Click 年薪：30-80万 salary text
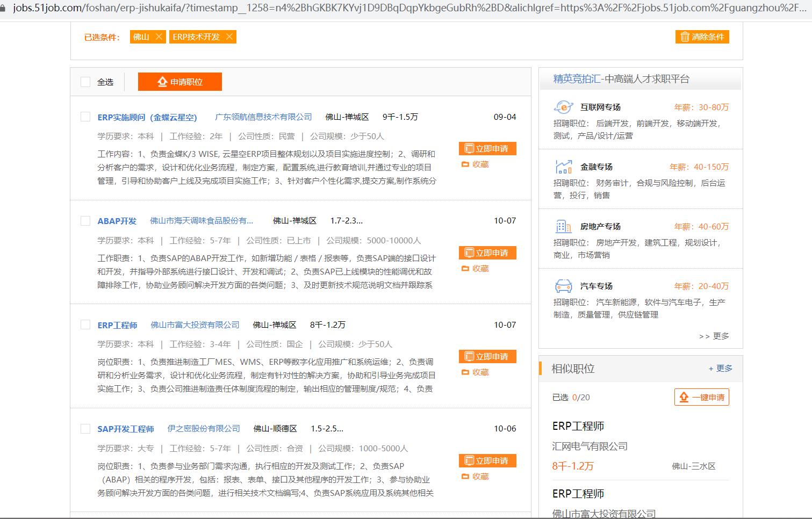This screenshot has height=519, width=812. coord(701,107)
